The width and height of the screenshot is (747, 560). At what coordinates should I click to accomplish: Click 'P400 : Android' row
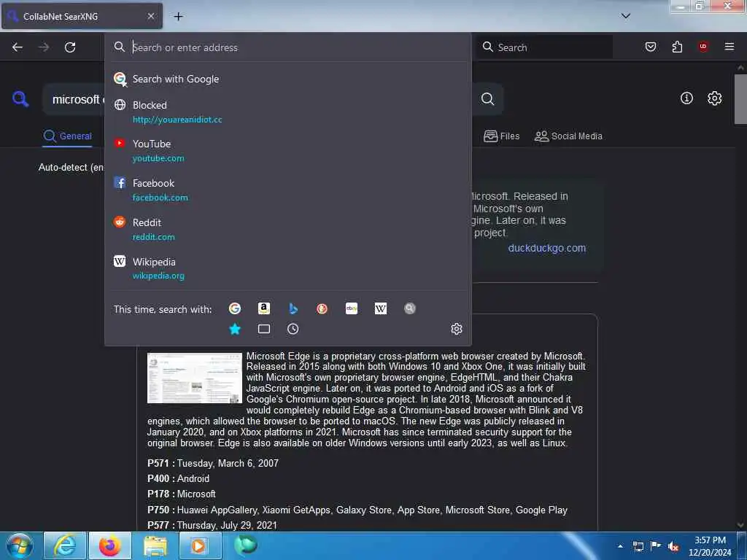178,478
